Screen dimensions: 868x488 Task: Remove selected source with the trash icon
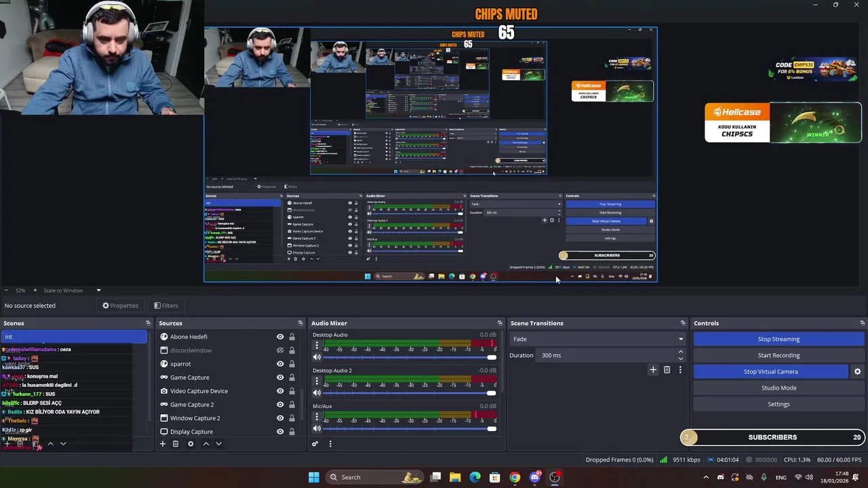(176, 444)
